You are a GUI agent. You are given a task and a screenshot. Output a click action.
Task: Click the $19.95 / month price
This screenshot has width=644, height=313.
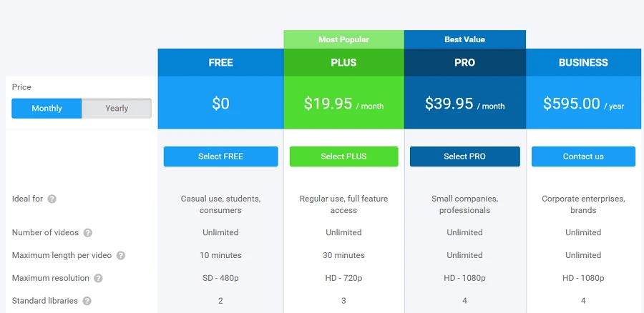coord(343,104)
